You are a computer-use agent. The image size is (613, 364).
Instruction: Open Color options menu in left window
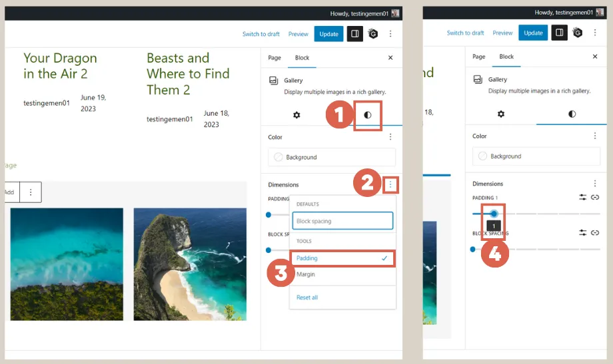[x=390, y=136]
